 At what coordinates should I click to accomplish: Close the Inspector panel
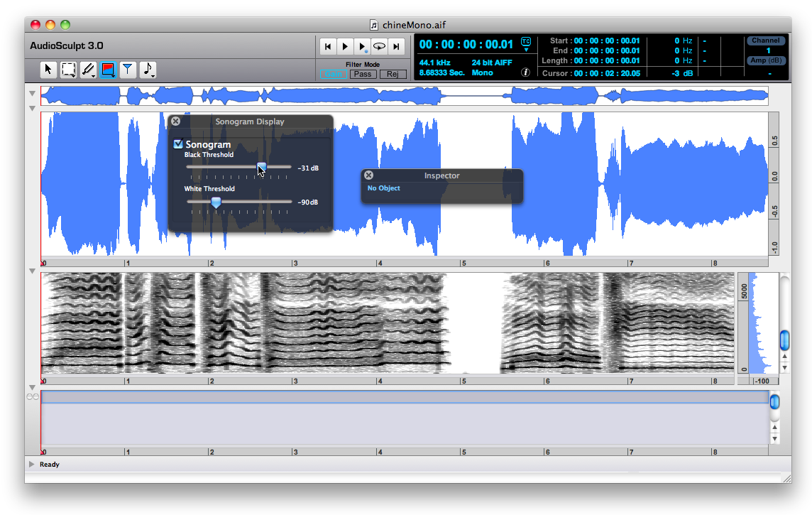(x=368, y=175)
